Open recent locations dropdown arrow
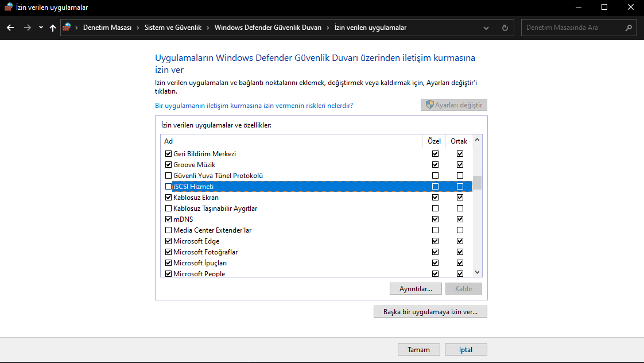Image resolution: width=644 pixels, height=363 pixels. click(41, 28)
